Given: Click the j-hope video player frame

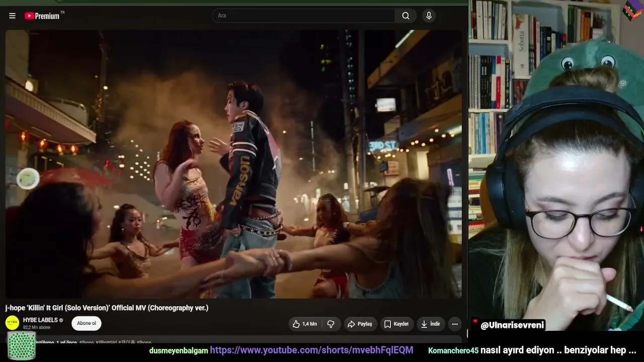Looking at the screenshot, I should point(233,164).
